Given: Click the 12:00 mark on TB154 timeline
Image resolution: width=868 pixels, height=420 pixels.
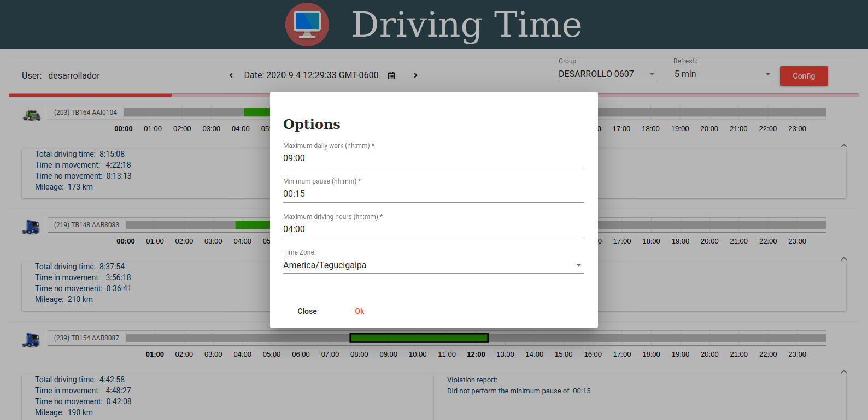Looking at the screenshot, I should coord(476,354).
